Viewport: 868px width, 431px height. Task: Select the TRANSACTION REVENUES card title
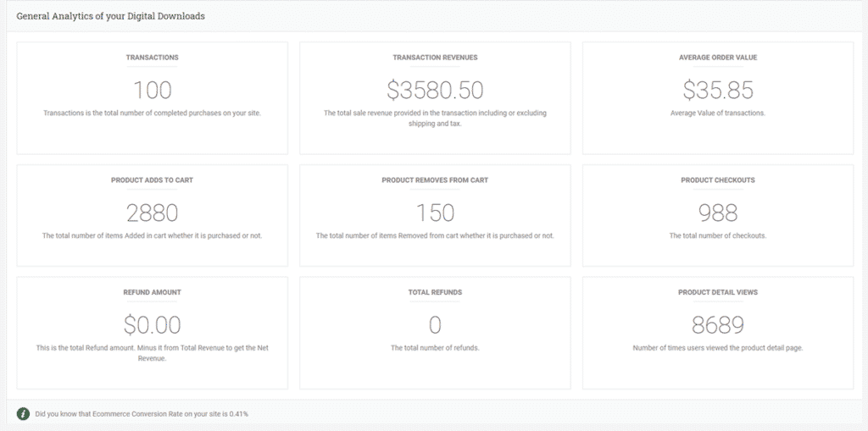pos(435,58)
